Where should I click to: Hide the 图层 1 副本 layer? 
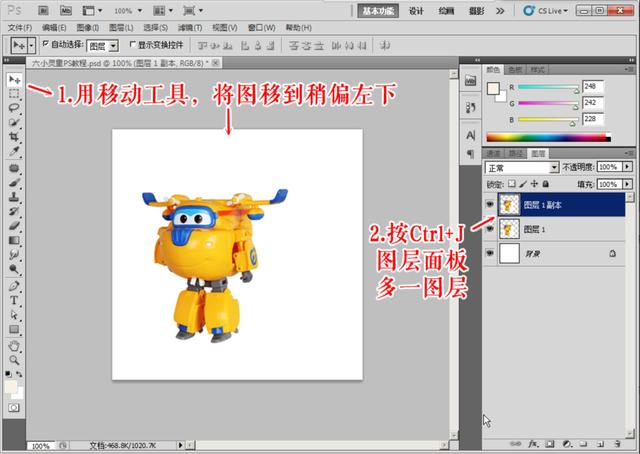coord(490,204)
